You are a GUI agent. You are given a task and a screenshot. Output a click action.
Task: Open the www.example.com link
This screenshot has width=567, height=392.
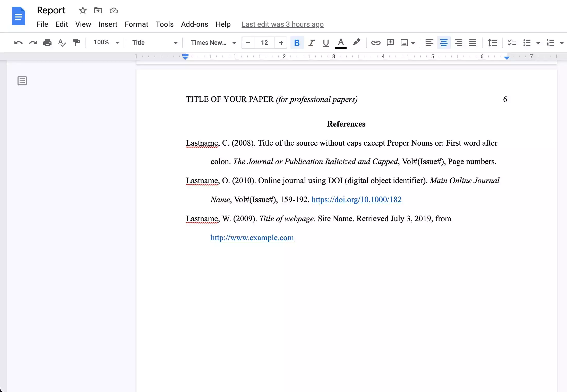[252, 238]
